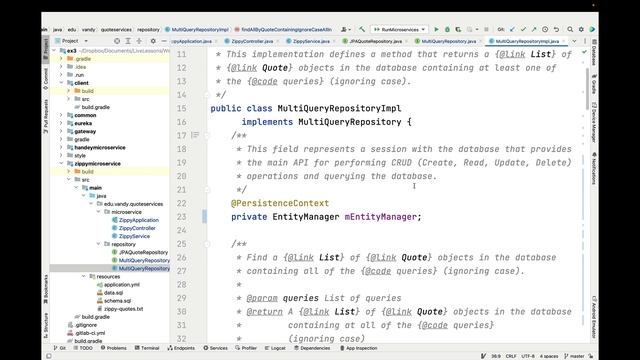The width and height of the screenshot is (640, 360).
Task: Open Search Everywhere magnifier
Action: (x=570, y=29)
